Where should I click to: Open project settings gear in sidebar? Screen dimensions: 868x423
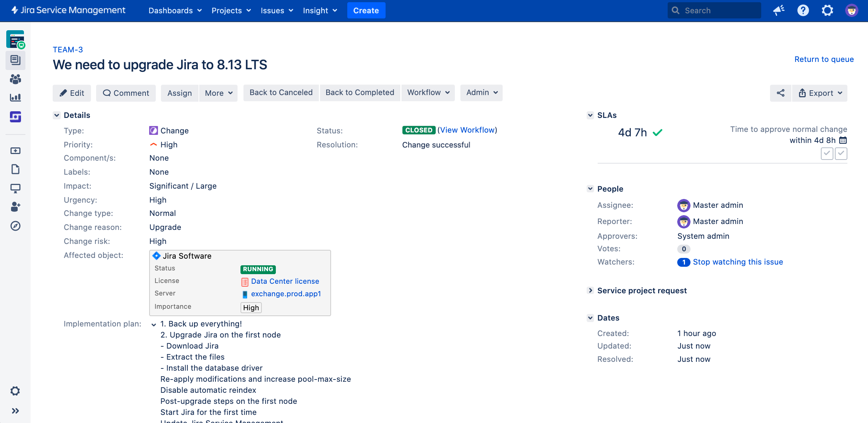pyautogui.click(x=15, y=391)
